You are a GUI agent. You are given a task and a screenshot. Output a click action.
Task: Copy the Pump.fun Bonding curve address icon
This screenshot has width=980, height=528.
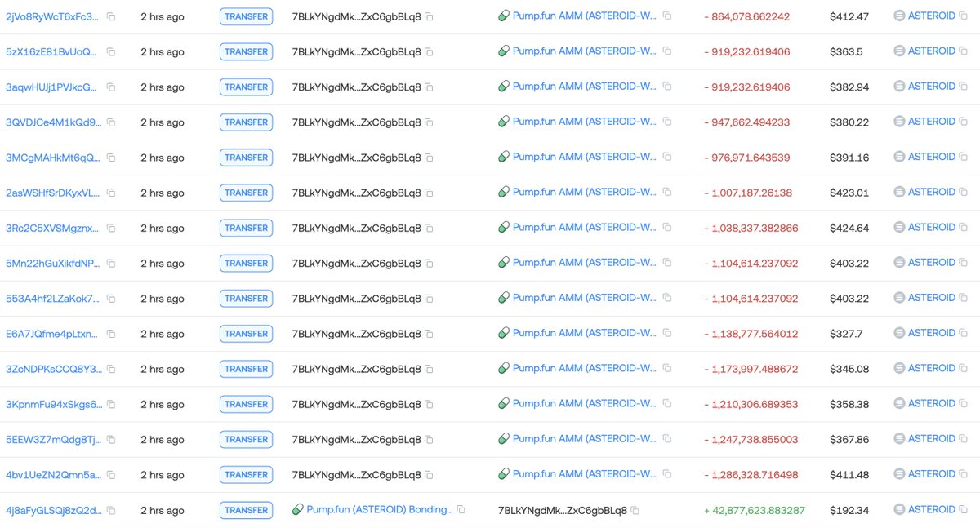461,509
